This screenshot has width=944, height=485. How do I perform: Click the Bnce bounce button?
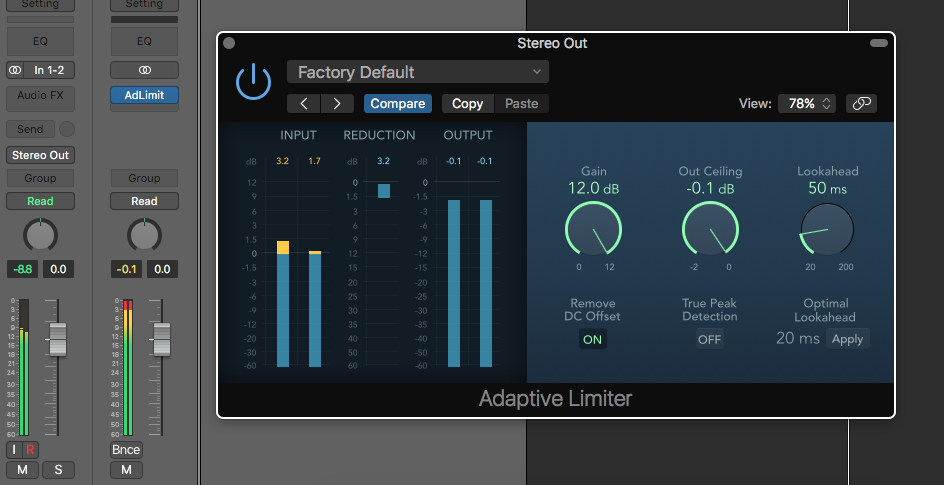[x=126, y=449]
